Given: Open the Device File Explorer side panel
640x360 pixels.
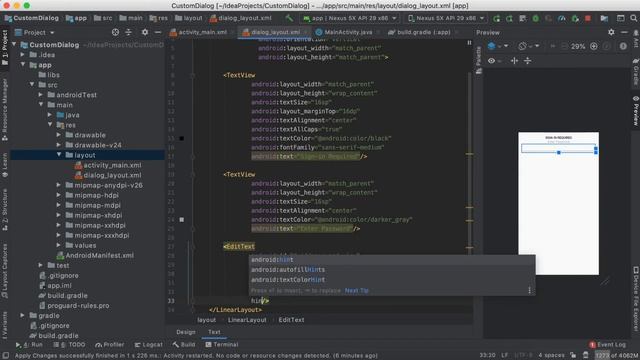Looking at the screenshot, I should [x=636, y=299].
